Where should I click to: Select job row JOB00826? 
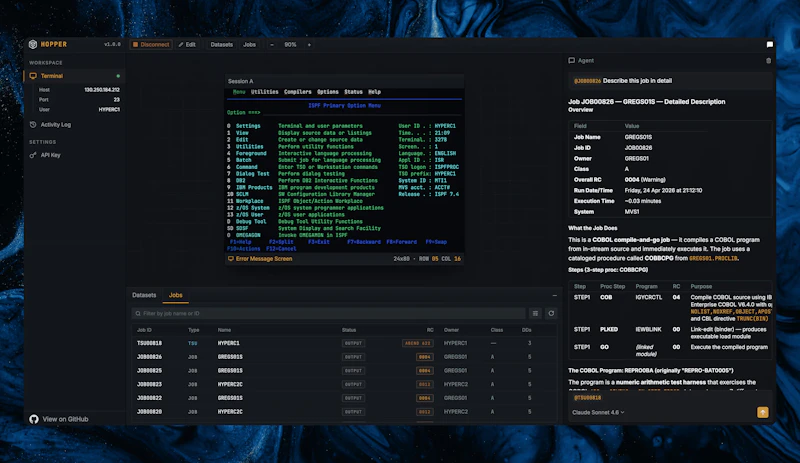[342, 357]
